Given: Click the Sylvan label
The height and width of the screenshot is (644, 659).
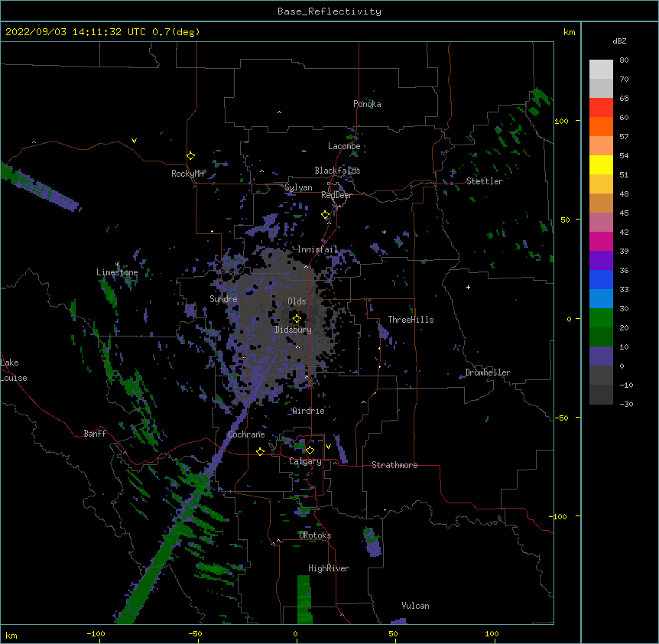Looking at the screenshot, I should click(298, 187).
